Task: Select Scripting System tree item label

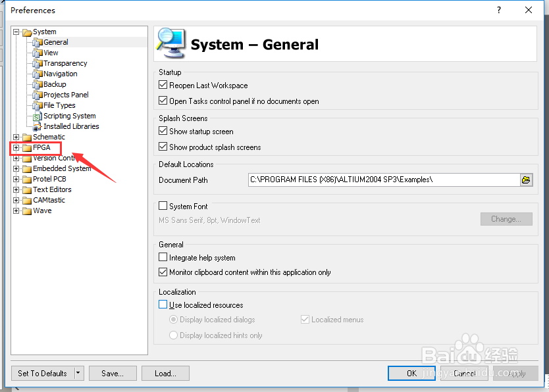Action: point(69,116)
